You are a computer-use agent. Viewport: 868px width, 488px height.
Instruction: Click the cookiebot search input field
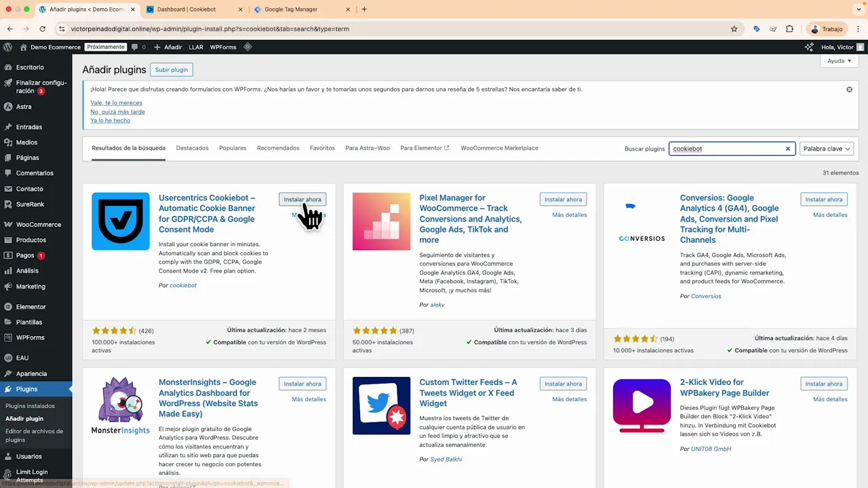click(729, 148)
